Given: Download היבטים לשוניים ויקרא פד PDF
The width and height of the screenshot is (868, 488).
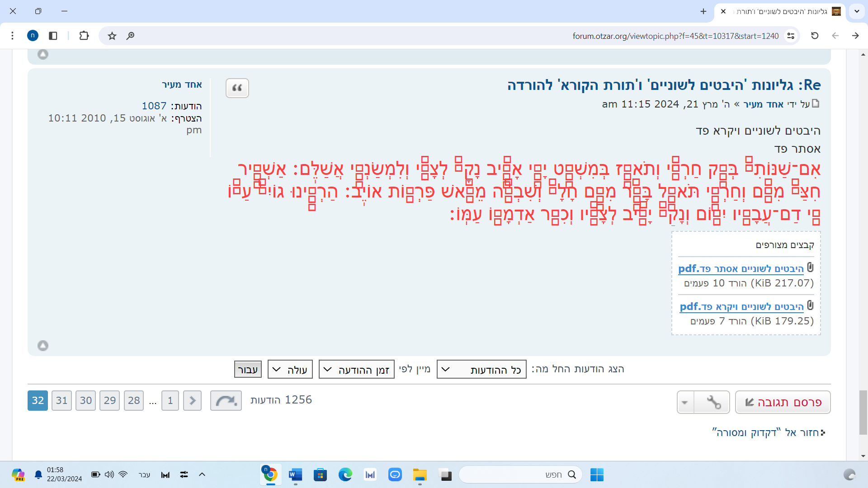Looking at the screenshot, I should (741, 306).
